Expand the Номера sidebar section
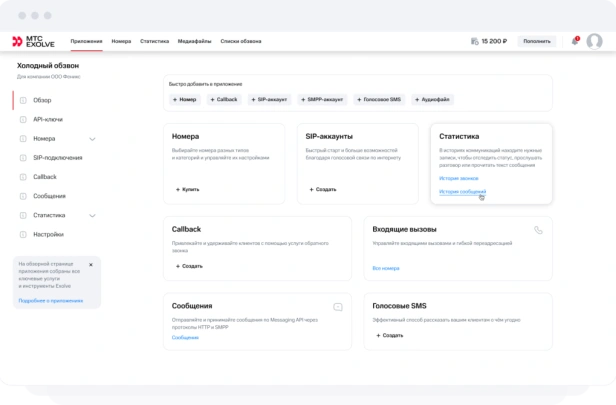The width and height of the screenshot is (616, 405). click(92, 139)
